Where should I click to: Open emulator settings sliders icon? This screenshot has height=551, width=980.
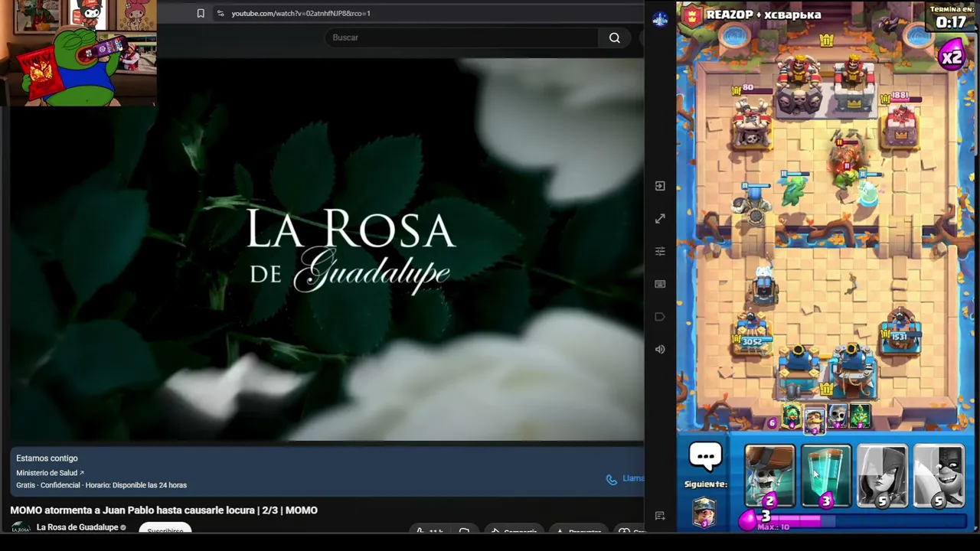pos(660,251)
